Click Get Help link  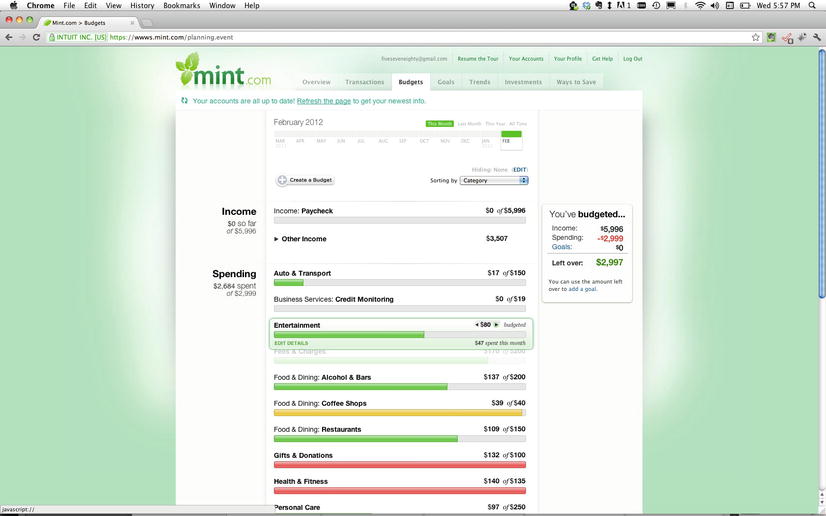tap(602, 59)
